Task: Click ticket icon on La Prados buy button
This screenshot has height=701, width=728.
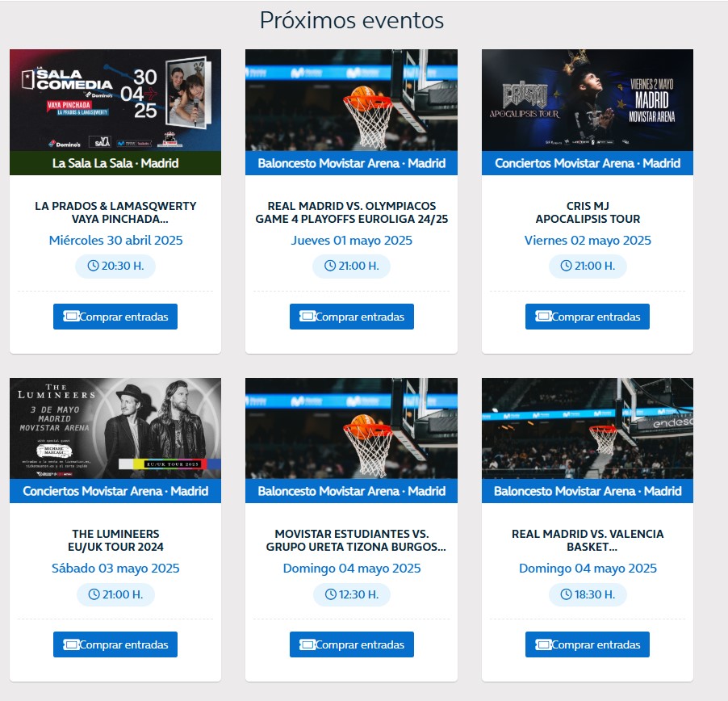Action: click(72, 317)
